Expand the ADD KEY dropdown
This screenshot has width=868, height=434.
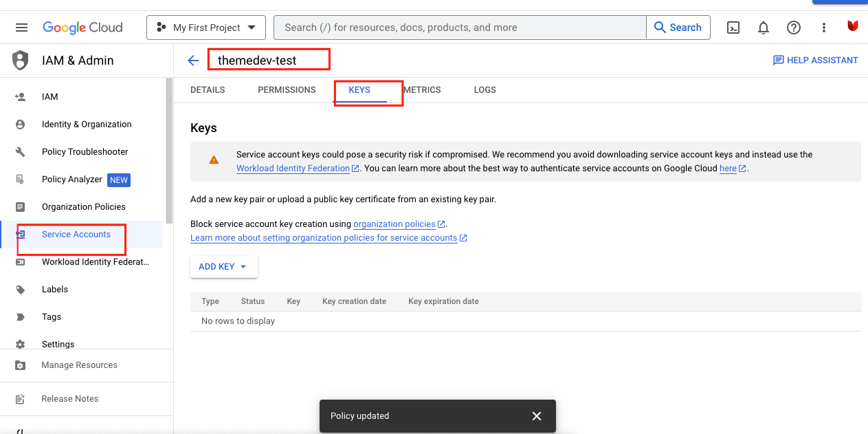tap(223, 266)
